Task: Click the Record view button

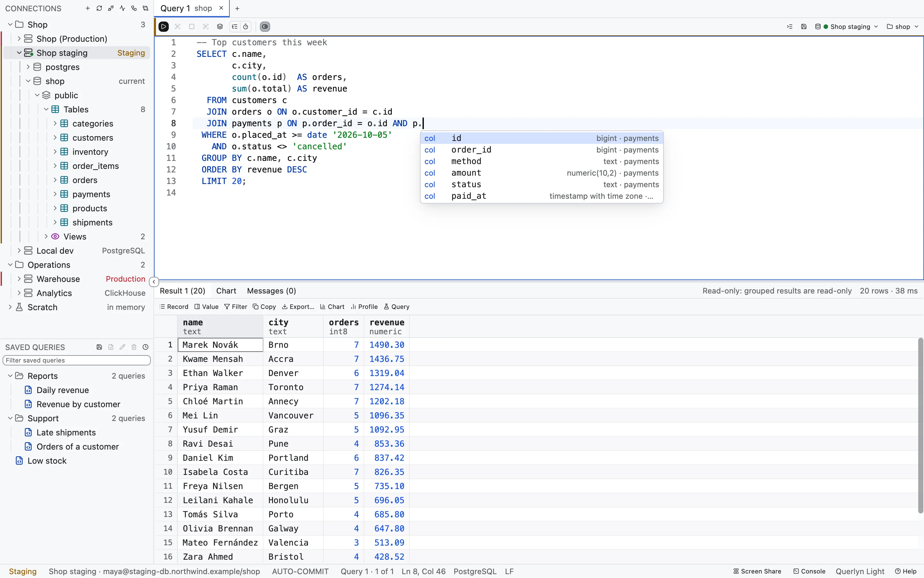Action: point(174,307)
